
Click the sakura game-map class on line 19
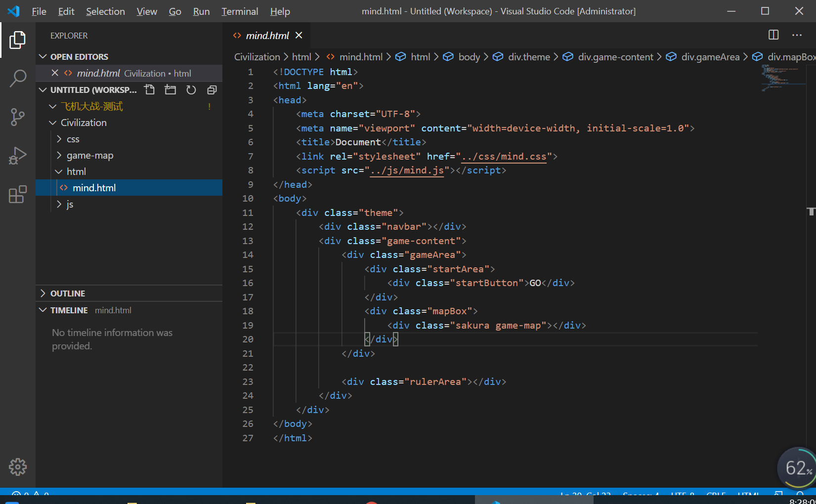click(x=498, y=325)
